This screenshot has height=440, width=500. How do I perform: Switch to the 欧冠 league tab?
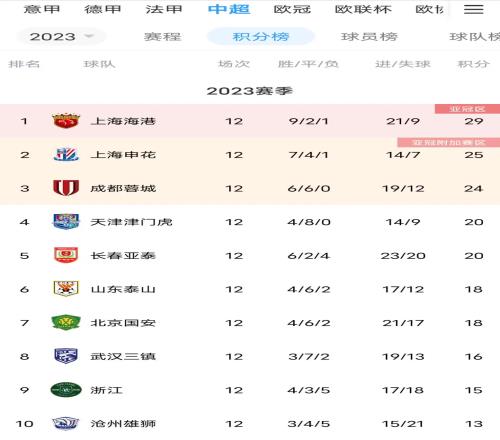292,9
